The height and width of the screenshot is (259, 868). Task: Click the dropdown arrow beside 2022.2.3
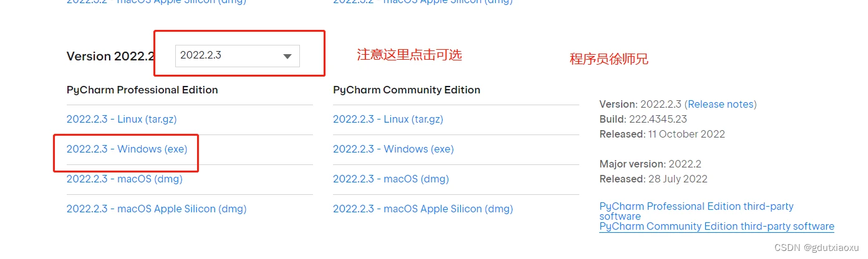287,56
